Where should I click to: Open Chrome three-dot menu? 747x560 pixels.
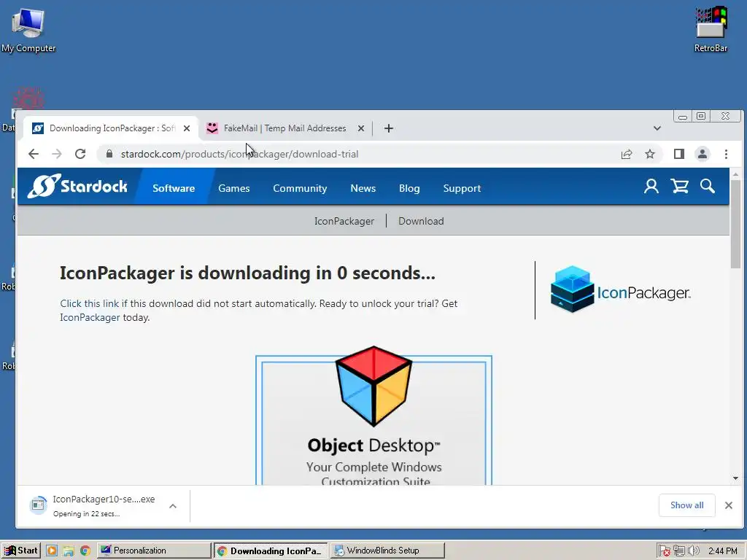click(x=726, y=154)
